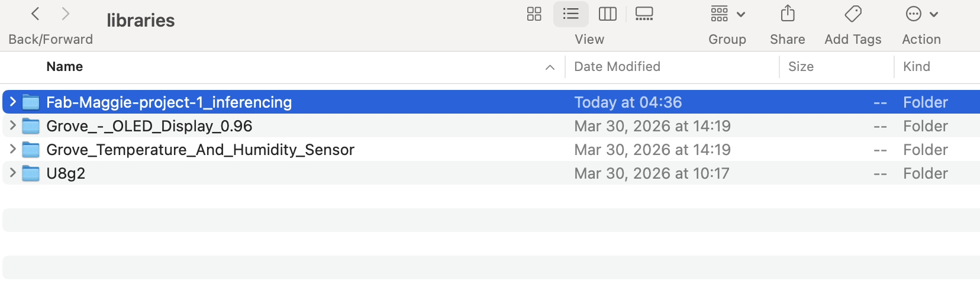The width and height of the screenshot is (980, 284).
Task: Click the Fab-Maggie-project-1_inferencing folder icon
Action: [31, 102]
